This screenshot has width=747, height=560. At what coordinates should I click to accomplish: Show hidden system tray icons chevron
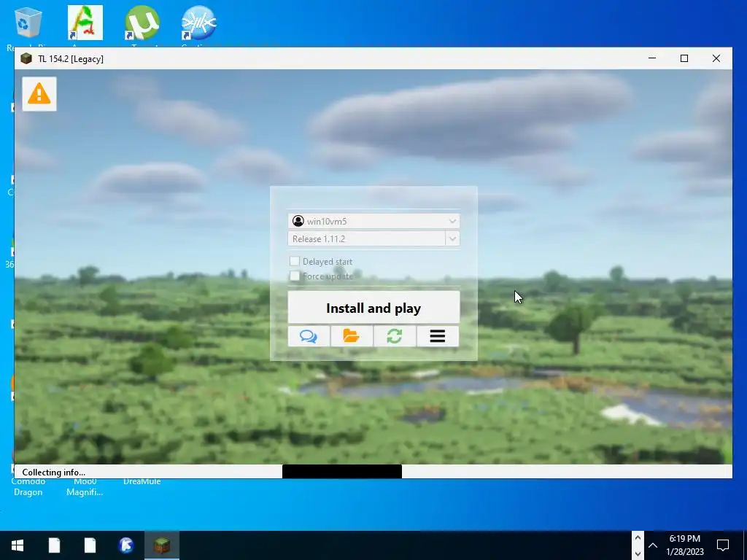(653, 545)
